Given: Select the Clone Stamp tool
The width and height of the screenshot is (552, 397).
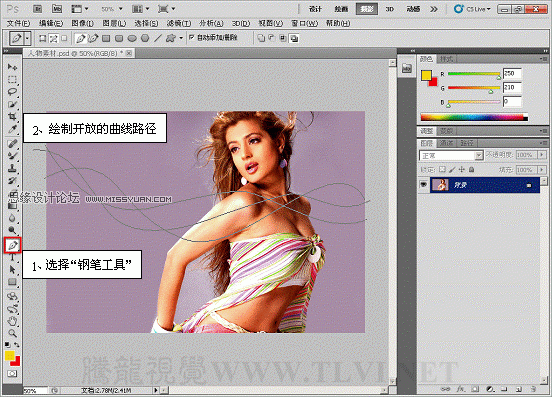Looking at the screenshot, I should (x=12, y=168).
